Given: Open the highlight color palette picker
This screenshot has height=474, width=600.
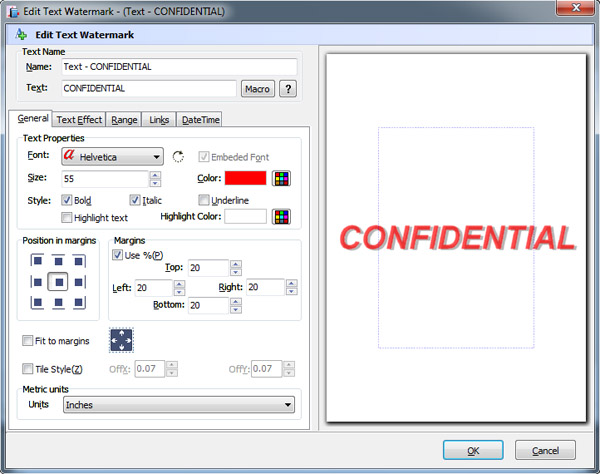Looking at the screenshot, I should pos(283,216).
